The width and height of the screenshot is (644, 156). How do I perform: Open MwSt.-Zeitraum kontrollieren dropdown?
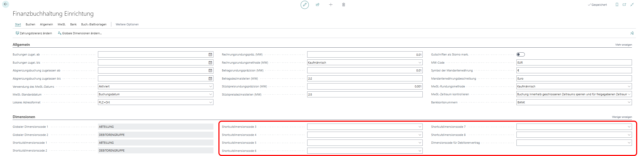pos(629,94)
